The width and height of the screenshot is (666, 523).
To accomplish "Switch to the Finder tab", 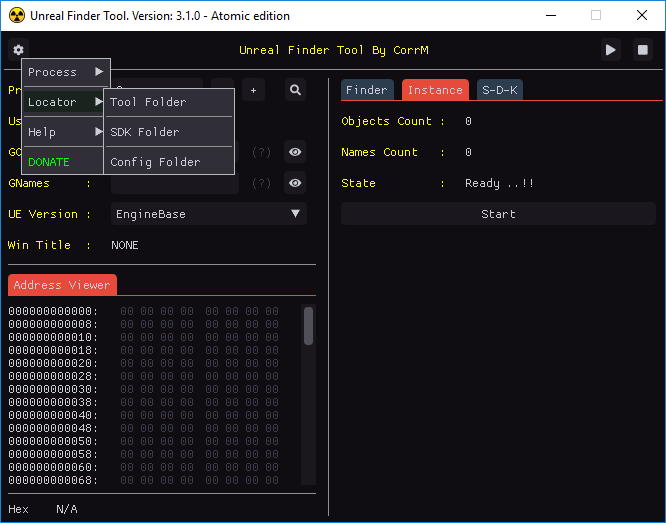I will click(x=367, y=90).
